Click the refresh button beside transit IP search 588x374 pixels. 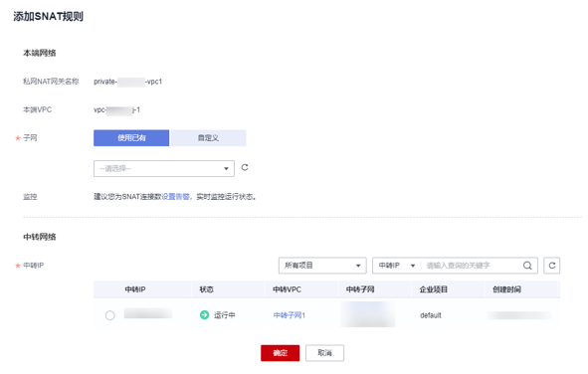[x=551, y=266]
